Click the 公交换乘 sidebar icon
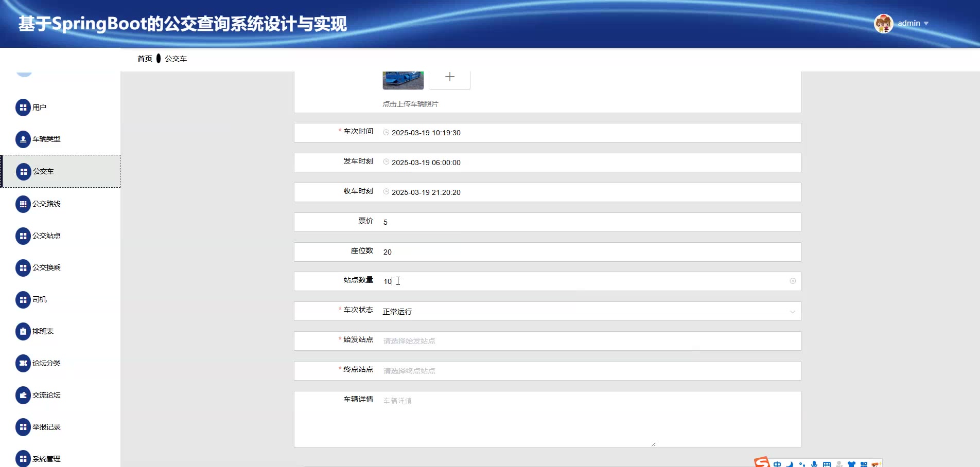 tap(23, 268)
